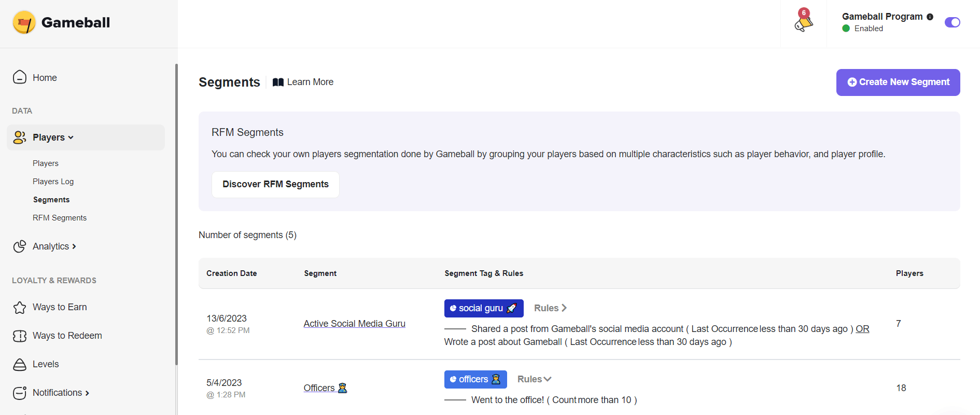Viewport: 980px width, 415px height.
Task: Click the Segment column header
Action: 320,273
